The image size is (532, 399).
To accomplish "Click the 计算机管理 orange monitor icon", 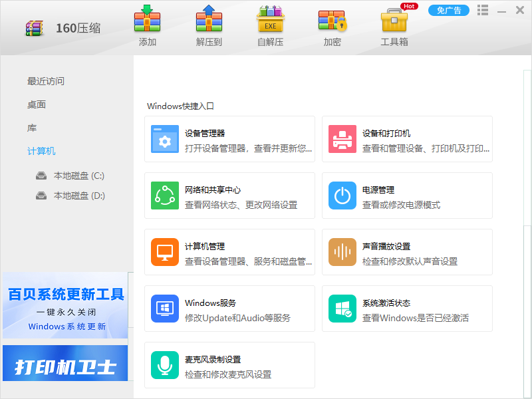I will (x=165, y=252).
